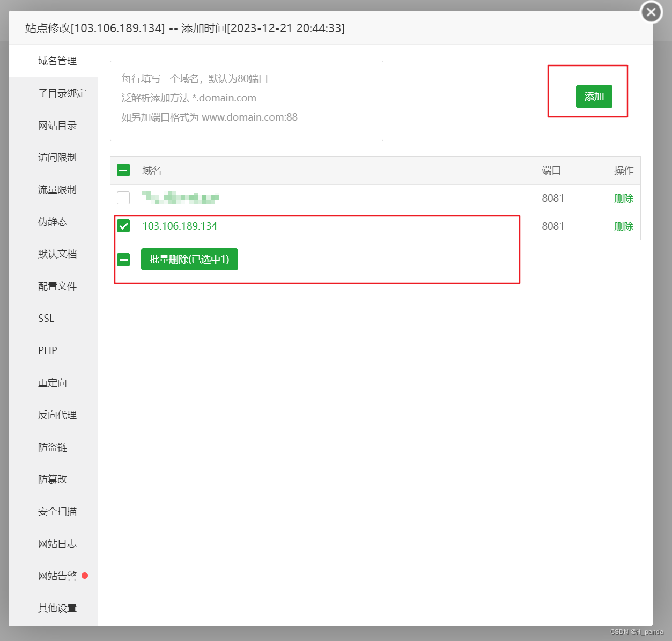This screenshot has height=641, width=672.
Task: Click the 操作 column header
Action: 624,171
